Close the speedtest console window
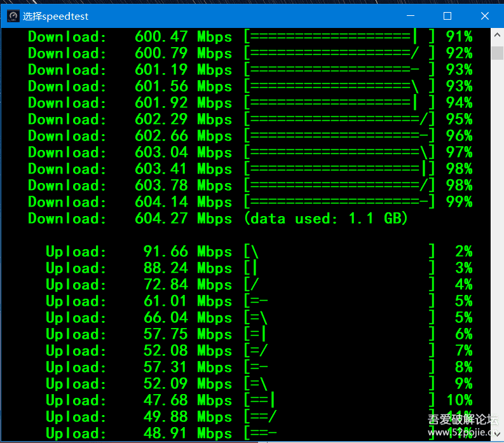Viewport: 504px width, 443px height. tap(484, 16)
